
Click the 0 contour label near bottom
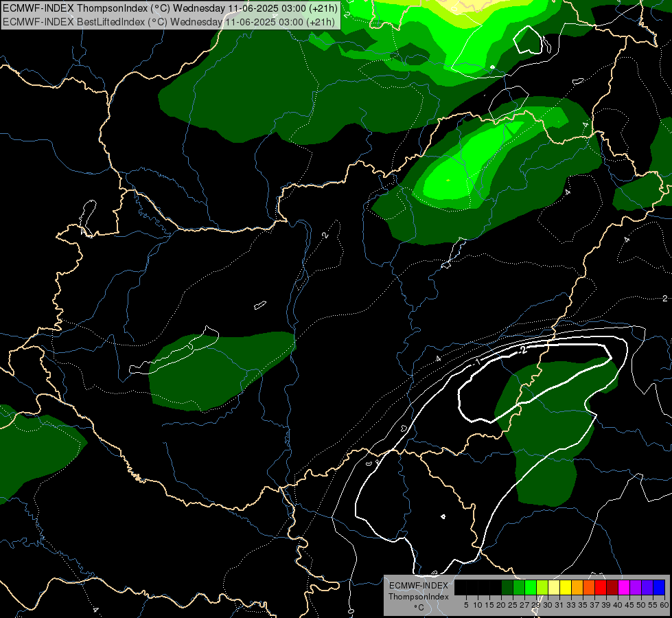(x=351, y=611)
